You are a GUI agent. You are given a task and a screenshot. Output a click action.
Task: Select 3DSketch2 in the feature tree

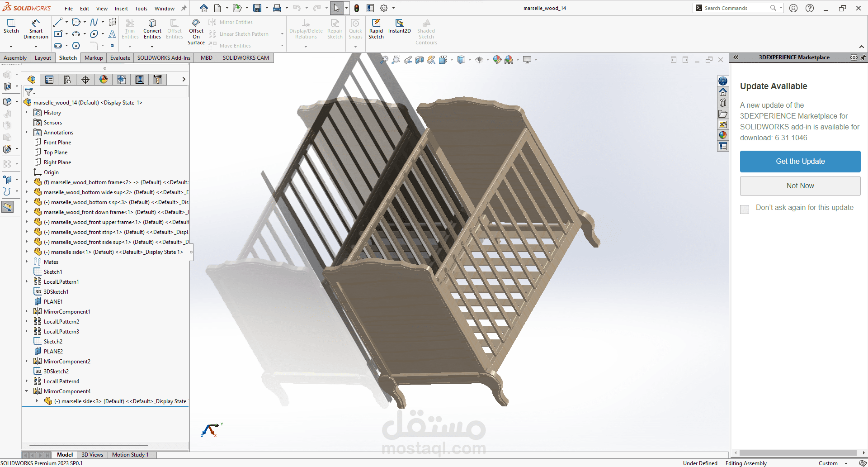(56, 372)
